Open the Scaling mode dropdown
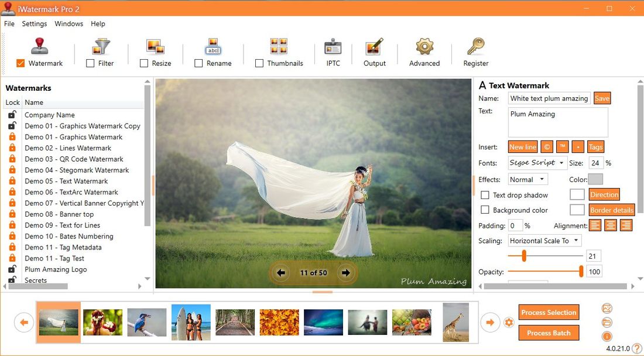 [x=544, y=240]
